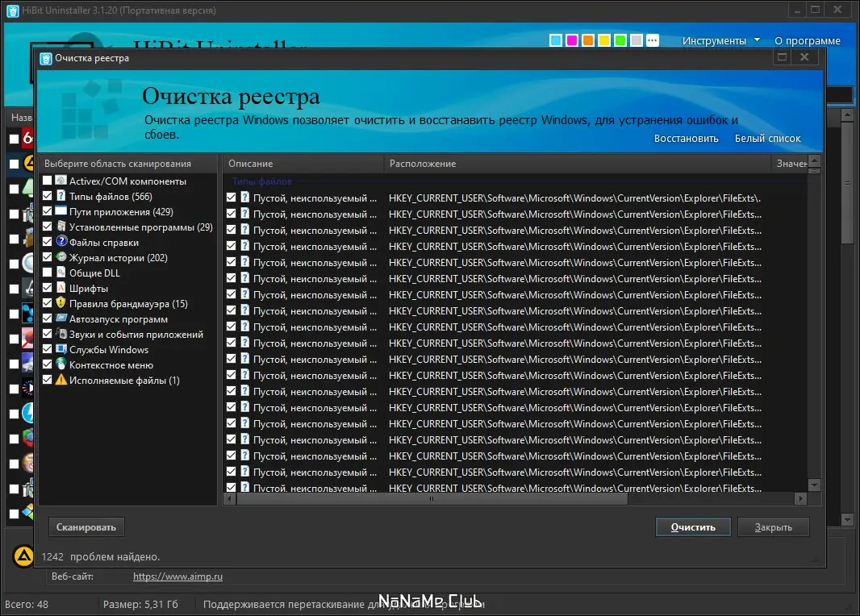
Task: Open the more colors '...' button
Action: coord(652,40)
